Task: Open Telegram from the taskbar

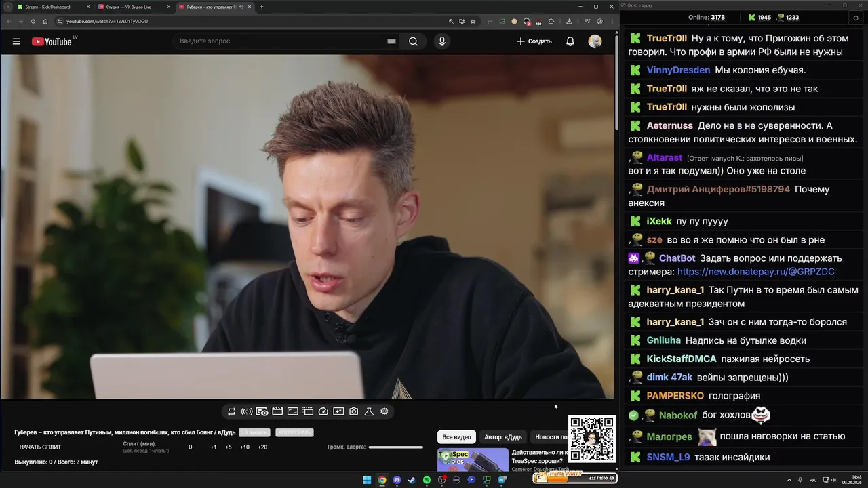Action: [502, 480]
